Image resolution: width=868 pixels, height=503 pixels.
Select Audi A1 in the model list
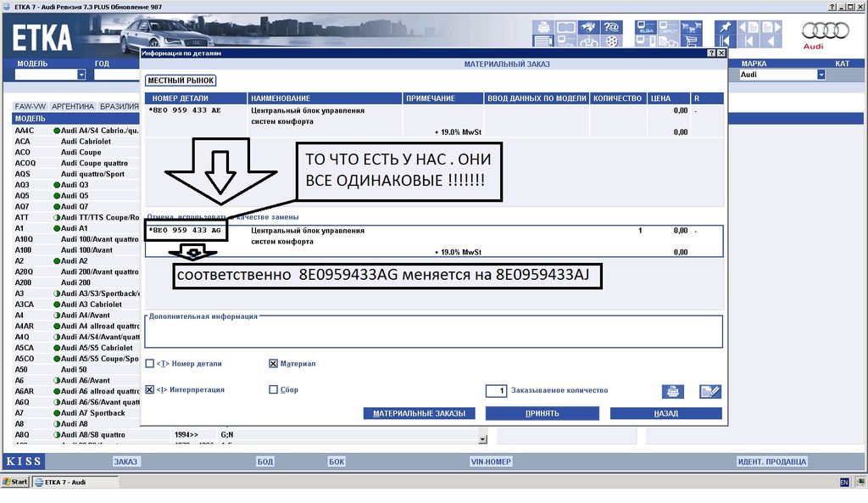tap(75, 228)
